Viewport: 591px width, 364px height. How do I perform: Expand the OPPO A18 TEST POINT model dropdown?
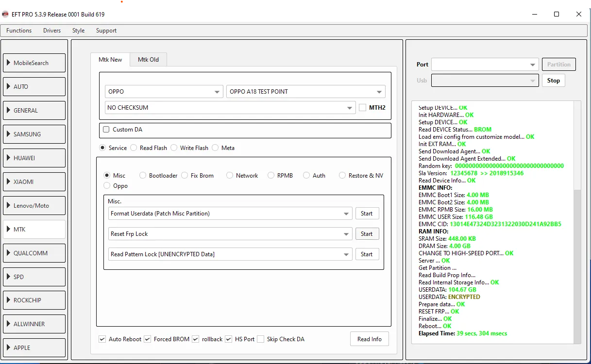tap(379, 92)
